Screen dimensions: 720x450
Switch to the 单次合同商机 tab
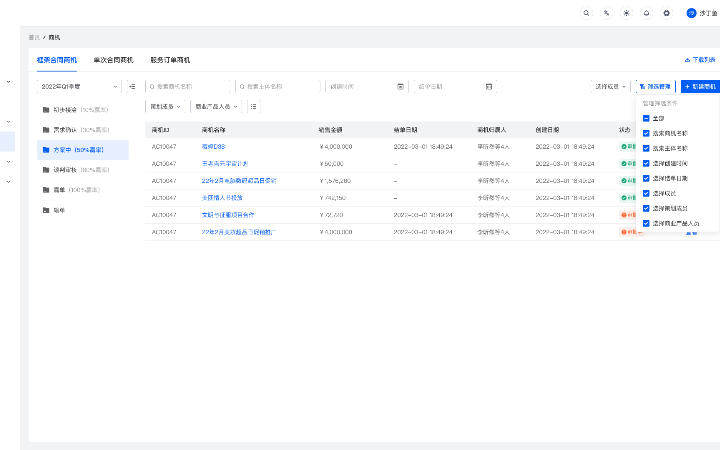[113, 60]
